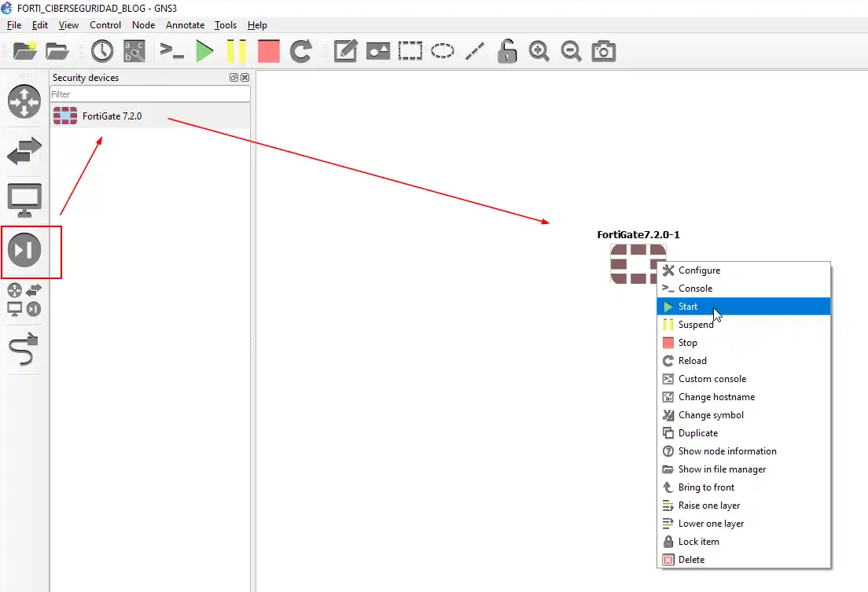Choose Console from the context menu
Image resolution: width=868 pixels, height=592 pixels.
[x=744, y=289]
